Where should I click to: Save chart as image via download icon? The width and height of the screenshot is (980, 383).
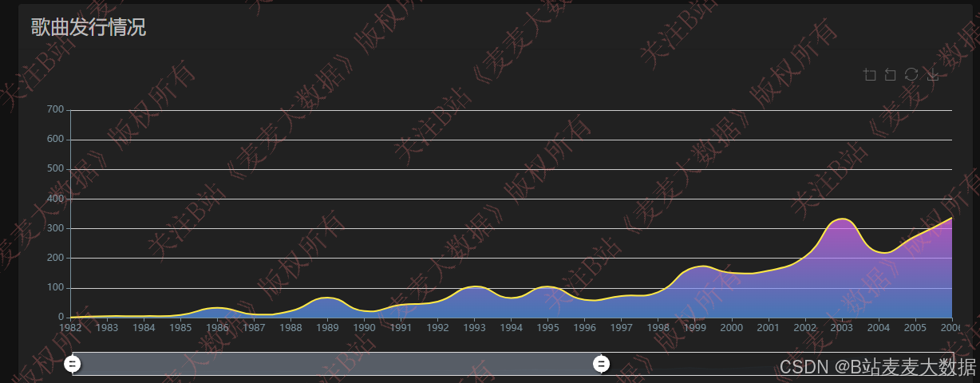[932, 75]
